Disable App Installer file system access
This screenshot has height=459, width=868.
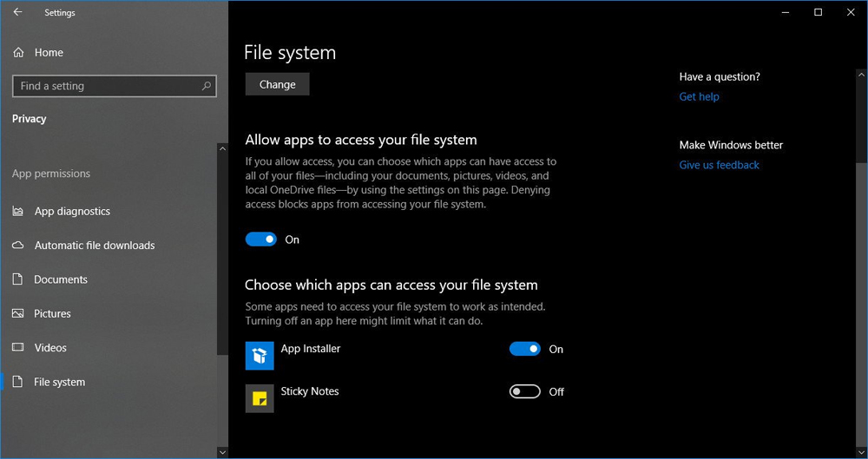click(x=525, y=349)
